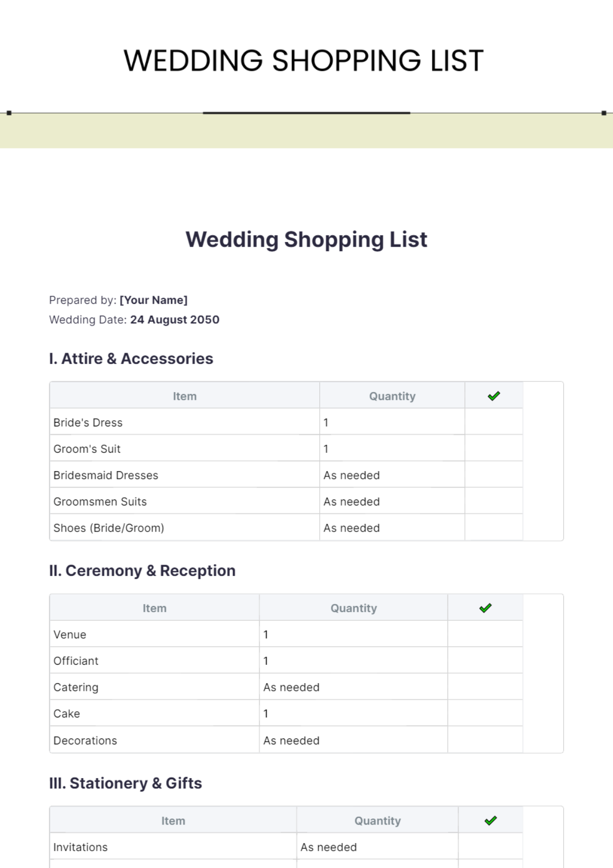
Task: Click the Quantity cell for Catering
Action: tap(353, 687)
